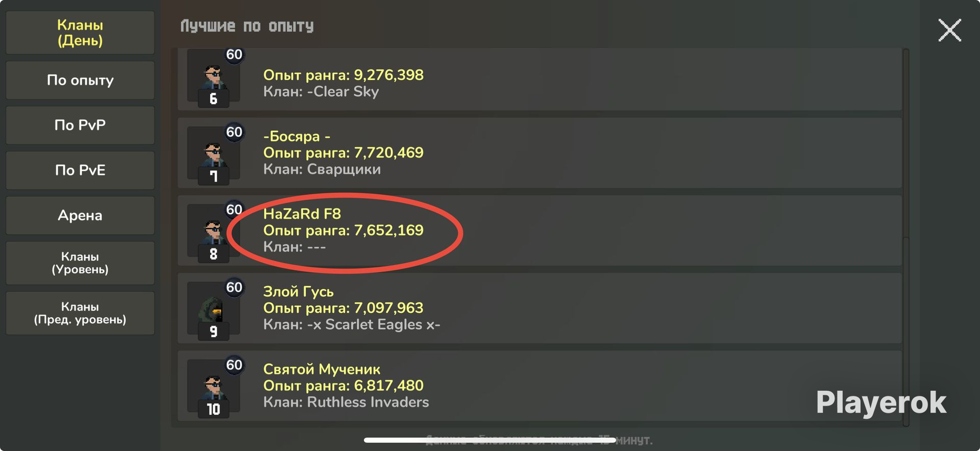Open the По PvP ranking tab

click(x=80, y=125)
